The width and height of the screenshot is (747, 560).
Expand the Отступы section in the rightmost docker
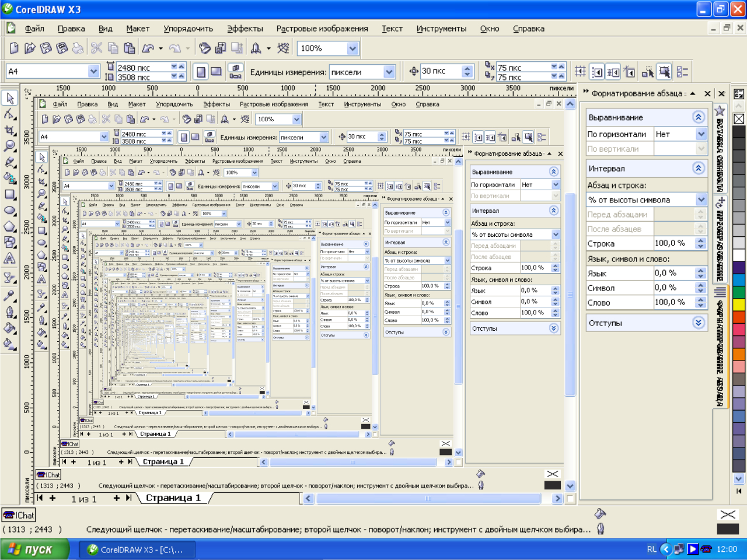pos(699,323)
